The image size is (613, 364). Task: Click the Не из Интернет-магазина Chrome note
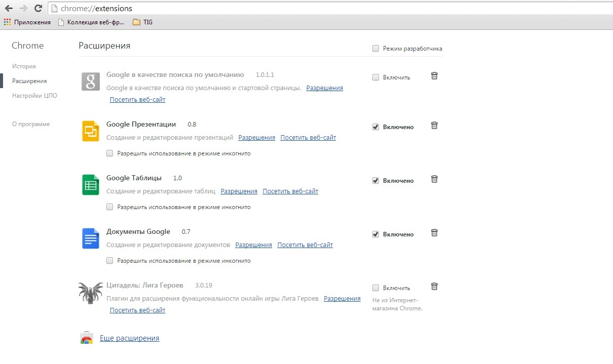pyautogui.click(x=398, y=304)
